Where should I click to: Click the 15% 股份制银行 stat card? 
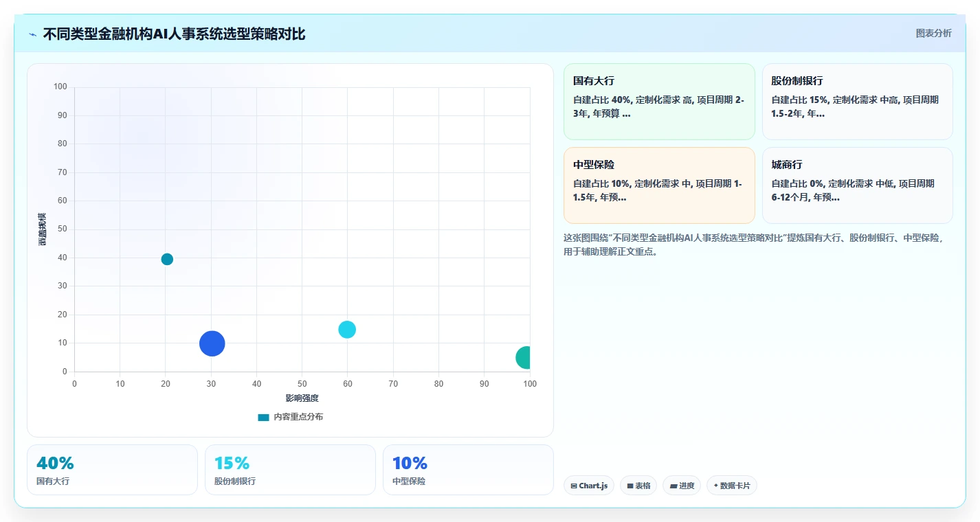pyautogui.click(x=290, y=470)
